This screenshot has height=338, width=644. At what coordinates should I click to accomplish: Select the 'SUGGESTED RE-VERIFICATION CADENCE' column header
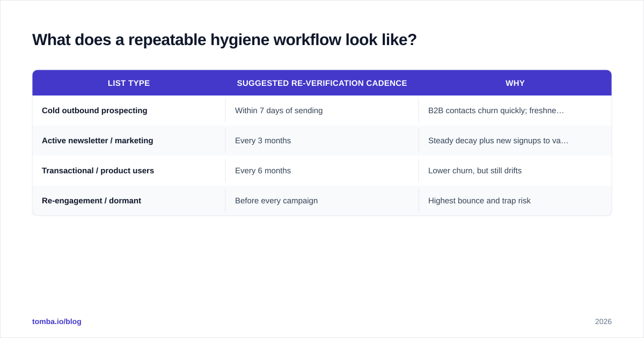[x=322, y=83]
